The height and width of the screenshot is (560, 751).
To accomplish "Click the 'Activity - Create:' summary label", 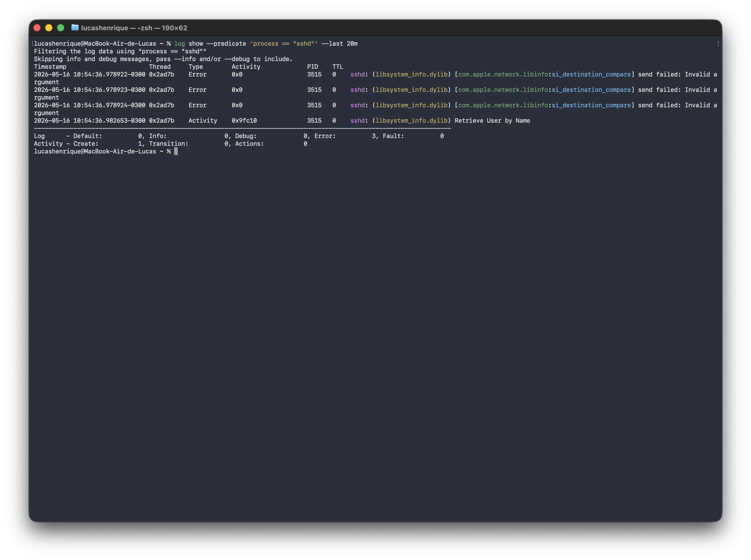I will [x=66, y=144].
